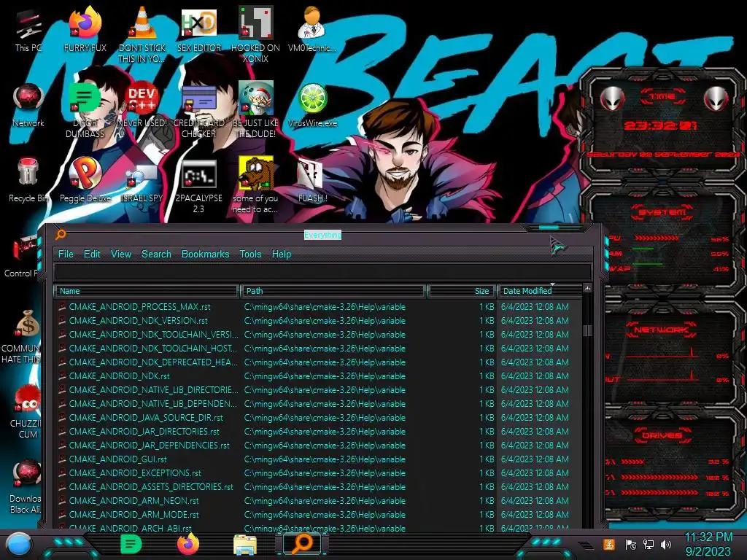Viewport: 747px width, 560px height.
Task: Select CMAKE_ANDROID_JAR_DEPENDENCIES.rst file
Action: (149, 446)
